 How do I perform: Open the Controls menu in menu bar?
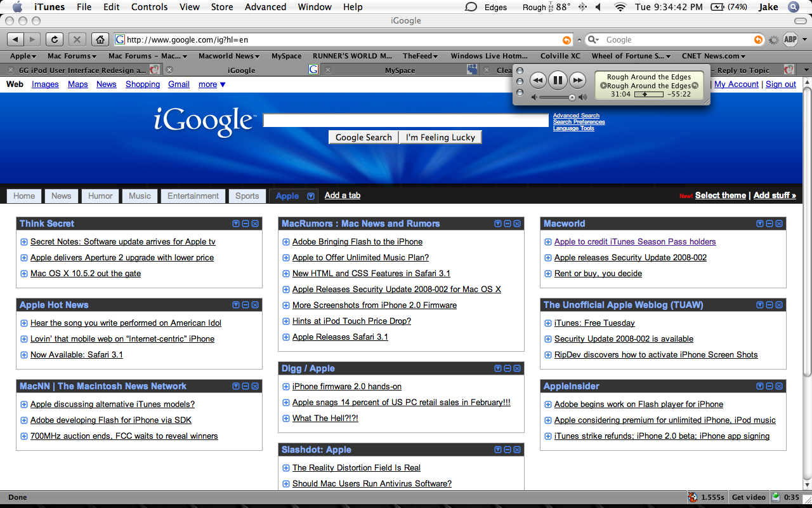coord(150,7)
